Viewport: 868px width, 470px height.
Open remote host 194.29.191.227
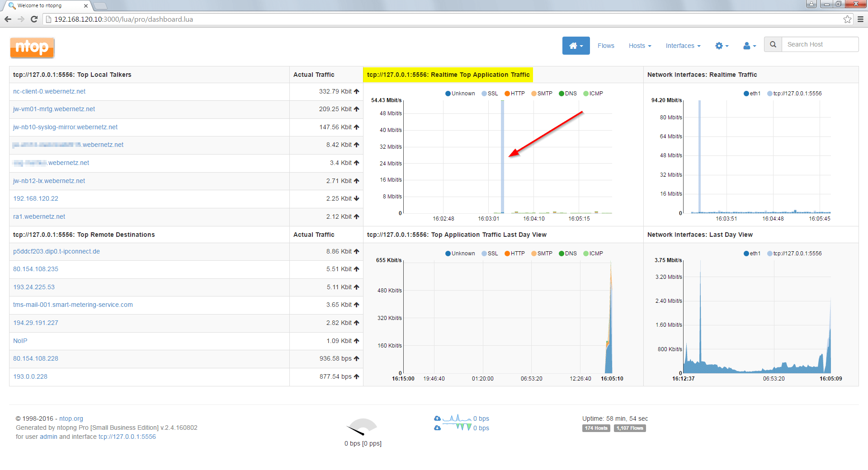[x=36, y=323]
